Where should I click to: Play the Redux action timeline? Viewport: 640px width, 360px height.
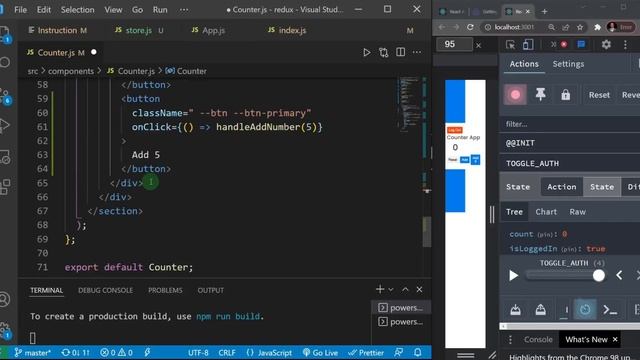[513, 276]
